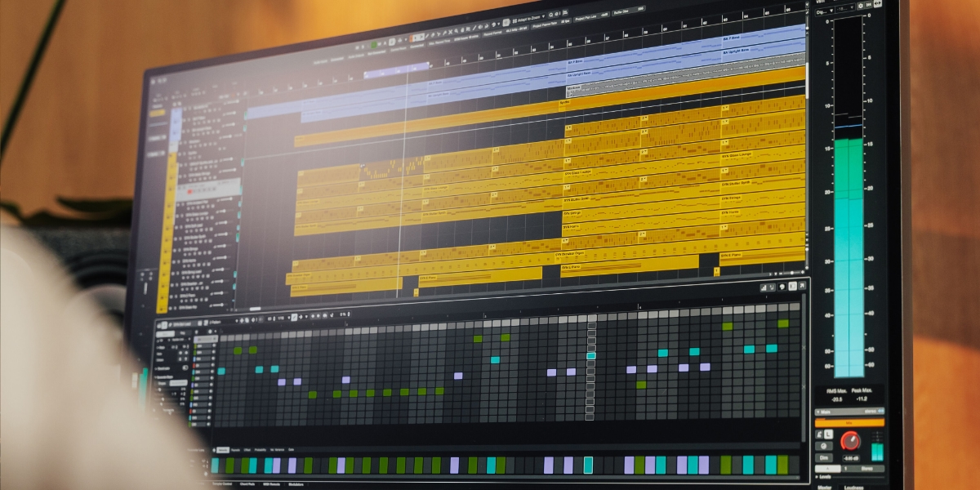Open the Probability parameter lane tab
This screenshot has height=490, width=980.
pyautogui.click(x=261, y=450)
